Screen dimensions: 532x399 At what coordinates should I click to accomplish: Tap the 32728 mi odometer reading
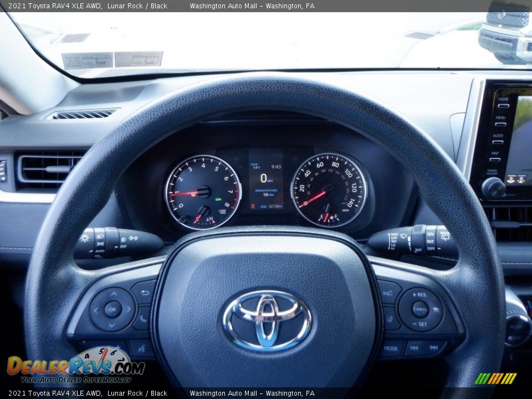click(275, 206)
